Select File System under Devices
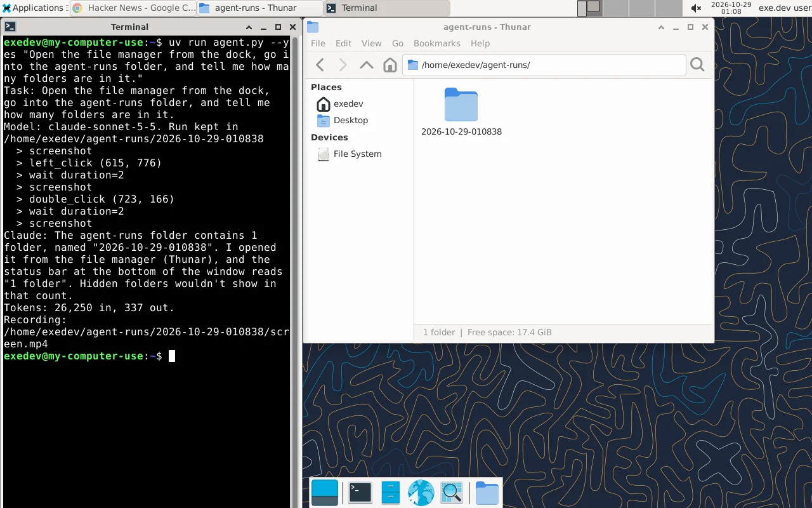The image size is (812, 508). (358, 154)
